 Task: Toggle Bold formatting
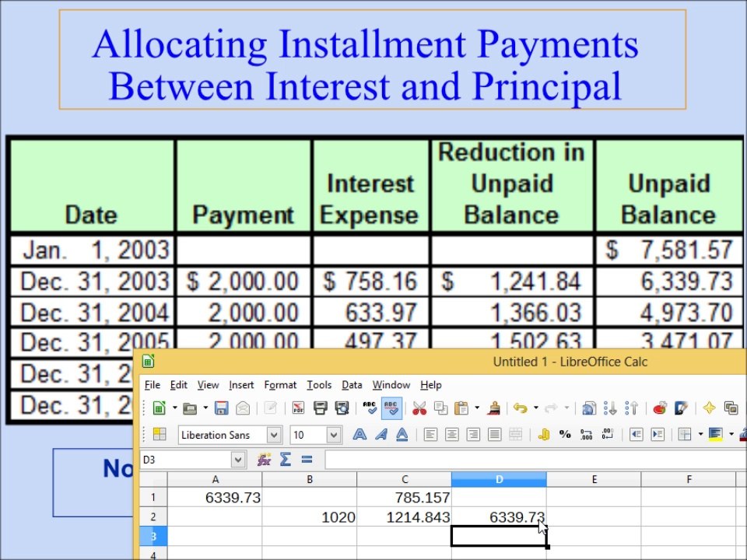pyautogui.click(x=359, y=434)
